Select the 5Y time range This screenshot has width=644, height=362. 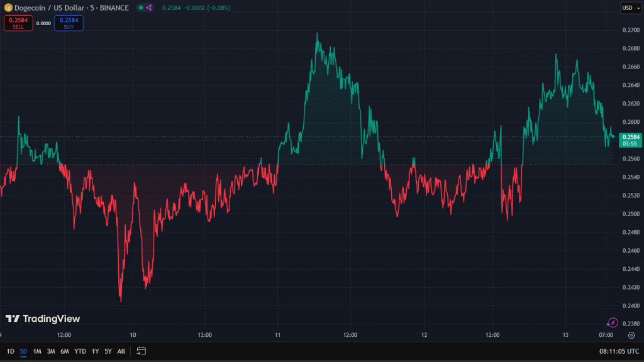108,351
